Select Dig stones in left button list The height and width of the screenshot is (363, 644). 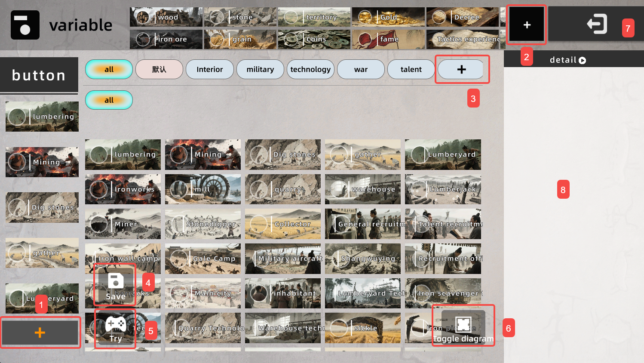tap(42, 207)
